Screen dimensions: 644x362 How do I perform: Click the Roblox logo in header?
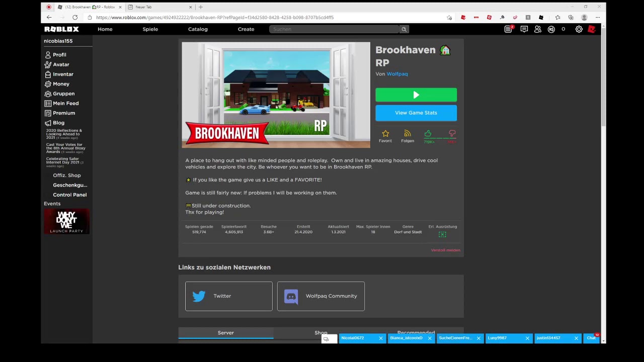point(61,29)
